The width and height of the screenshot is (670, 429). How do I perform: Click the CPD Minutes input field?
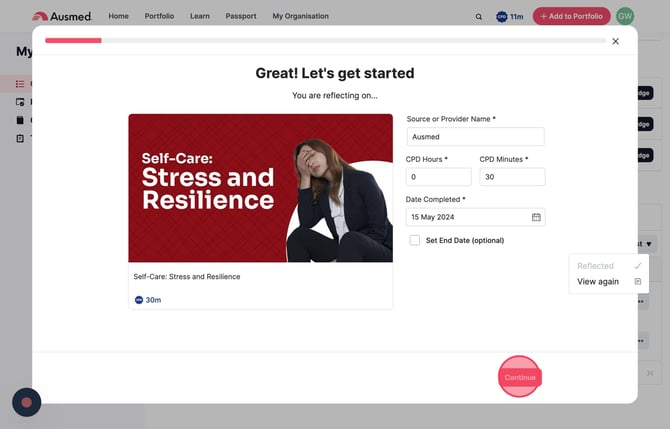512,177
